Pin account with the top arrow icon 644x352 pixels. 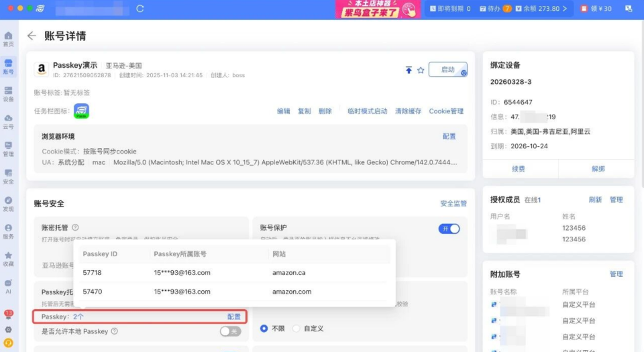coord(409,70)
